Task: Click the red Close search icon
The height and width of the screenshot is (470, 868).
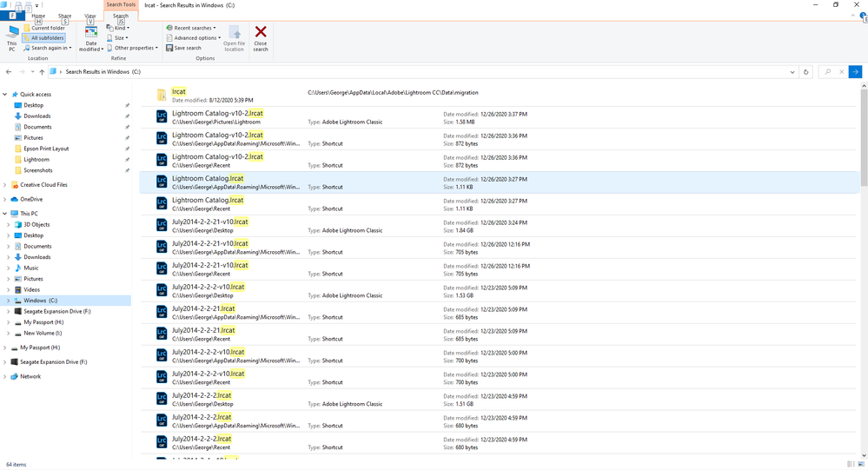Action: tap(261, 32)
